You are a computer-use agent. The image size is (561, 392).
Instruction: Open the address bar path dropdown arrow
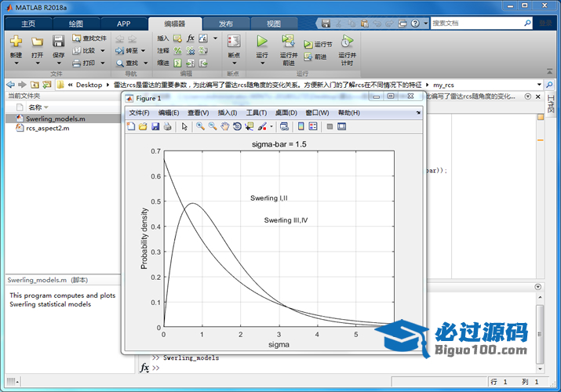point(539,85)
